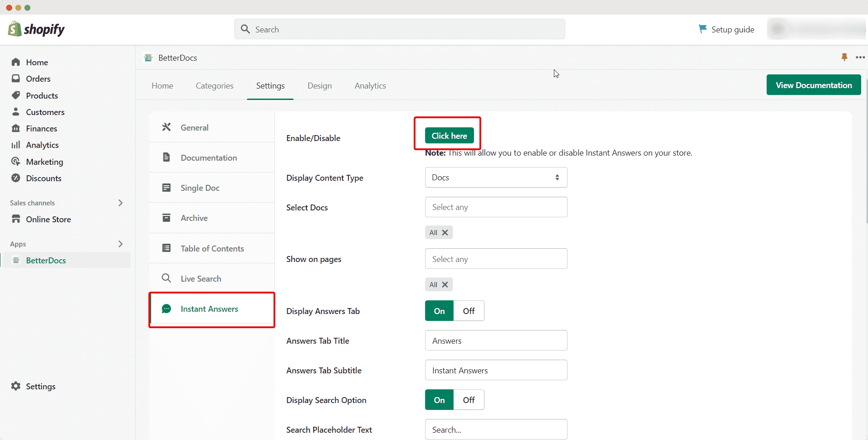Click the Finances bank icon

(16, 128)
